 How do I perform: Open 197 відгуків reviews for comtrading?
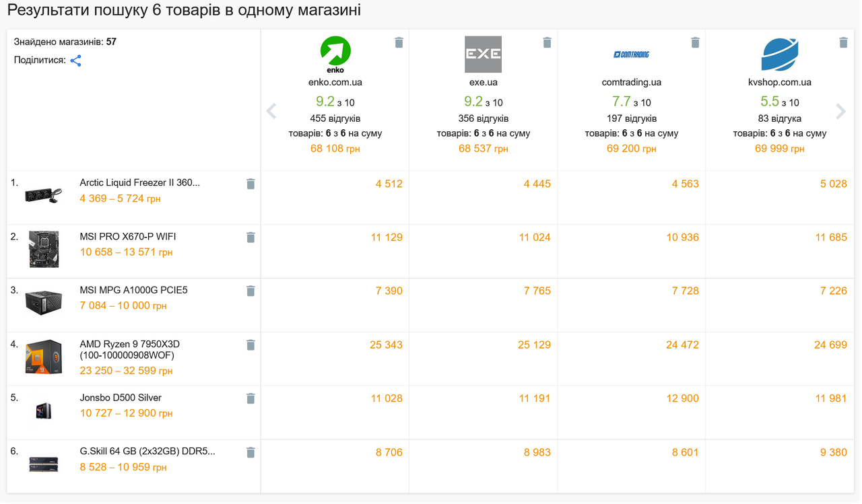(x=632, y=118)
